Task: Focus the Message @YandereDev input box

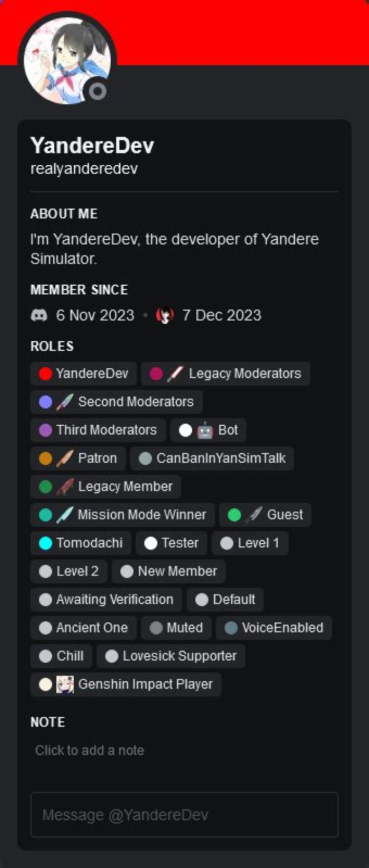Action: point(184,815)
